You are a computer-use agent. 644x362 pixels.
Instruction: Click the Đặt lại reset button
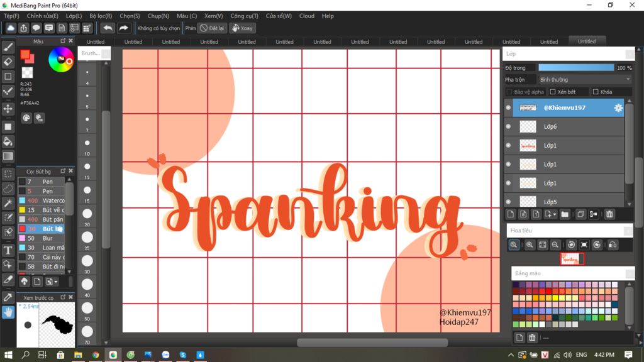[212, 28]
